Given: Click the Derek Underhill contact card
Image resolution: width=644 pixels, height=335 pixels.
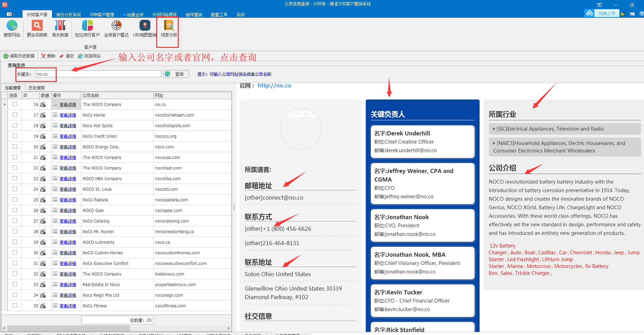Looking at the screenshot, I should [x=422, y=142].
